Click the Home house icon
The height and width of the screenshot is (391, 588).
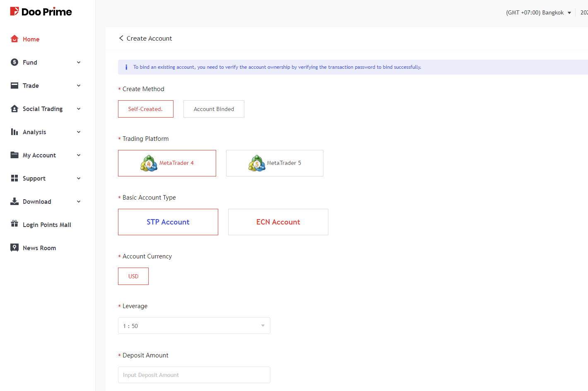(14, 39)
